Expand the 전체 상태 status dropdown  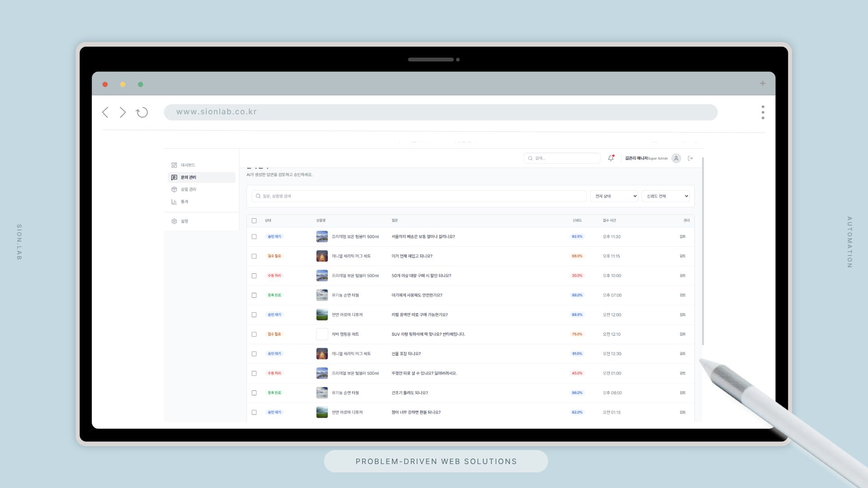614,196
